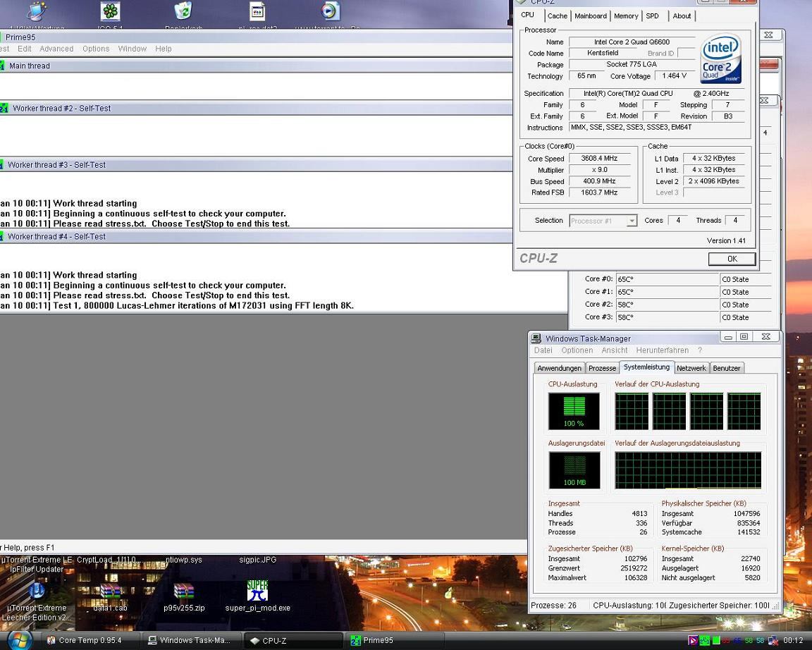Open the ? help menu in Task-Manager
Screen dimensions: 812x650
pyautogui.click(x=700, y=350)
